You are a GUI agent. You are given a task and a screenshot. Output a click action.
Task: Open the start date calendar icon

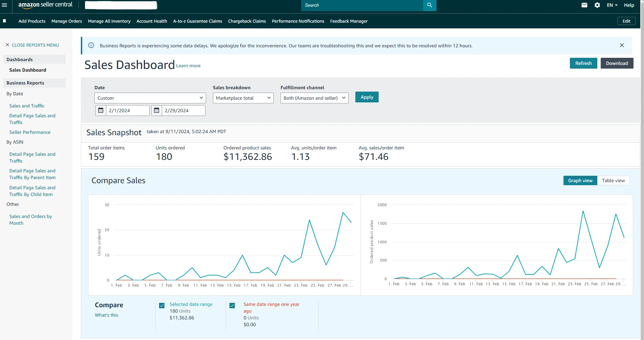(101, 111)
